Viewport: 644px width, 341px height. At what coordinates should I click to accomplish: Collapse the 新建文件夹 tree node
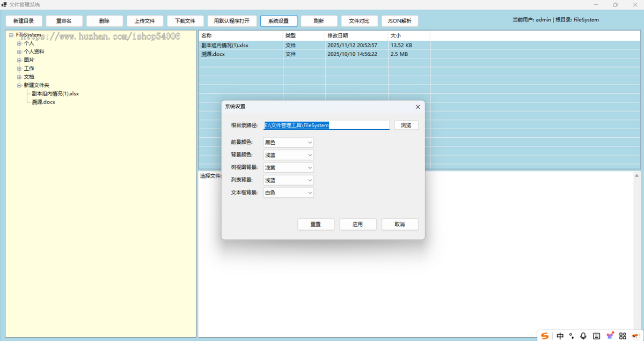[19, 85]
